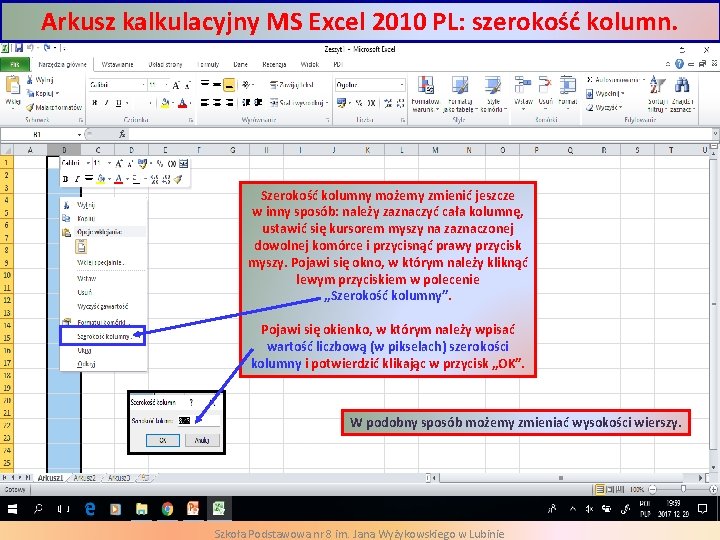Expand the Scal i wyśrodkuj dropdown
The height and width of the screenshot is (540, 720).
coord(327,103)
